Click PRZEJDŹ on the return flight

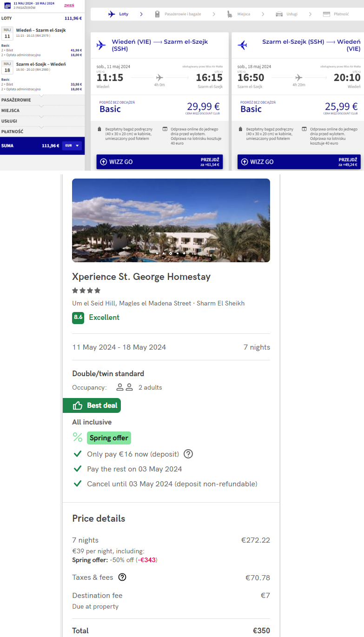click(349, 162)
